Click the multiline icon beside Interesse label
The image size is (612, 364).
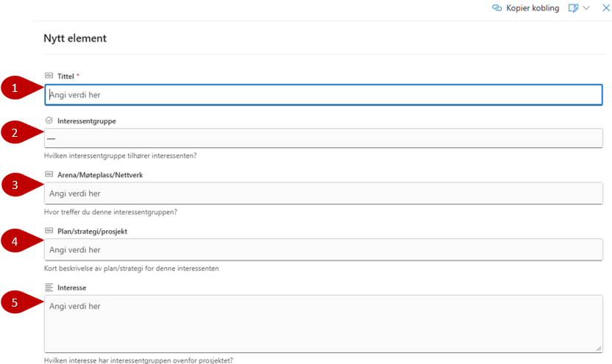point(49,288)
